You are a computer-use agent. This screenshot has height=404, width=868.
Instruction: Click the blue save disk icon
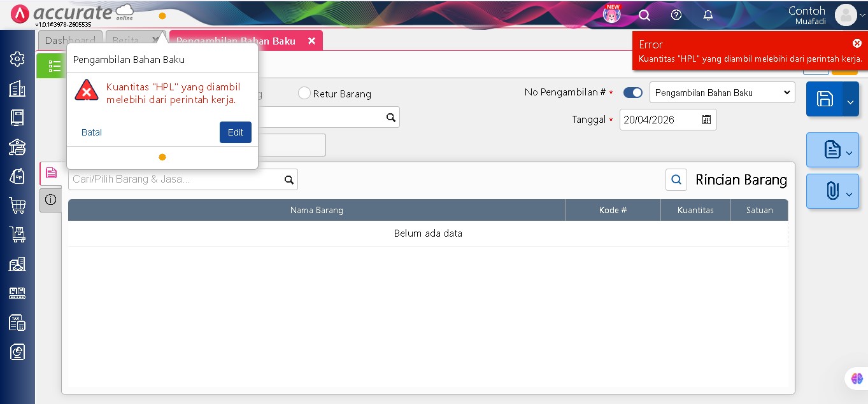point(824,99)
